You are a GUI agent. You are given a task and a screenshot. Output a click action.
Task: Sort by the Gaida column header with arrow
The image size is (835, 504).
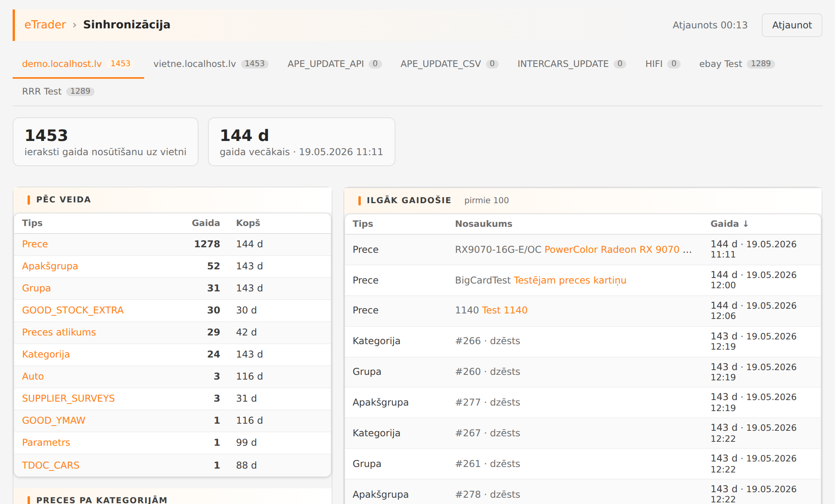pyautogui.click(x=729, y=224)
